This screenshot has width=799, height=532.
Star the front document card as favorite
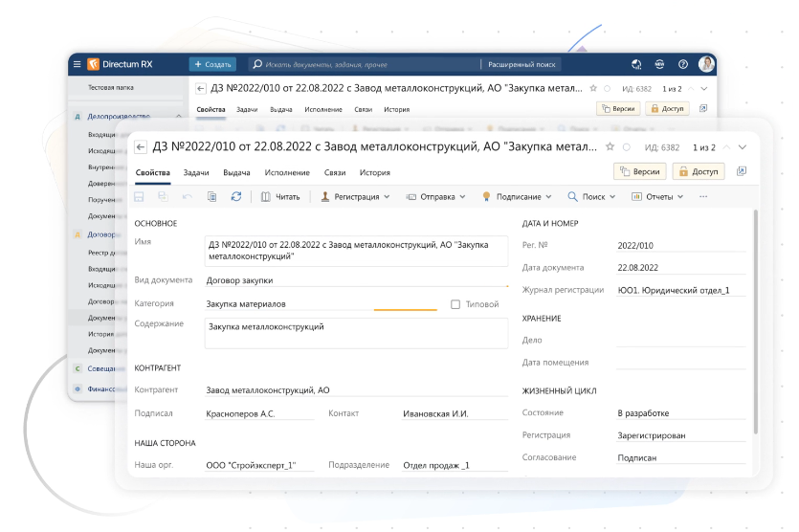[x=610, y=147]
